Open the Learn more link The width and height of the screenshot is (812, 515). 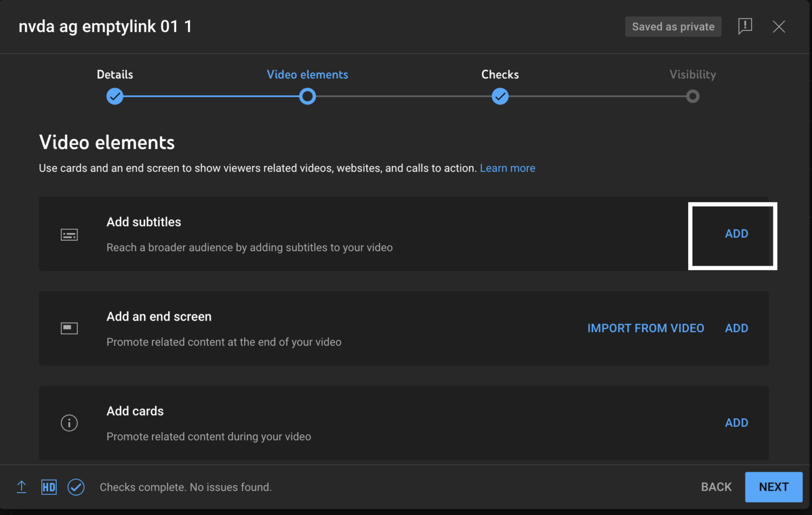[x=507, y=168]
